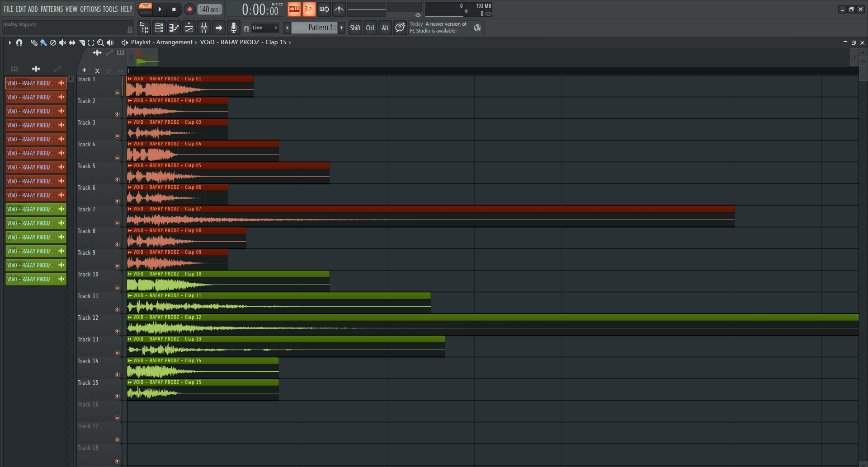Select the Slice tool in the playlist
Screen dimensions: 868x467
81,42
